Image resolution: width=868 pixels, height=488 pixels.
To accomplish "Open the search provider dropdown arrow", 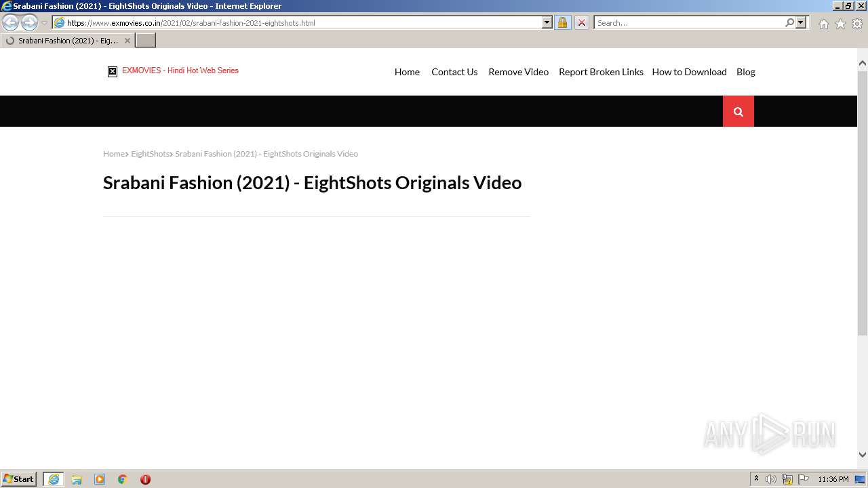I will [801, 22].
